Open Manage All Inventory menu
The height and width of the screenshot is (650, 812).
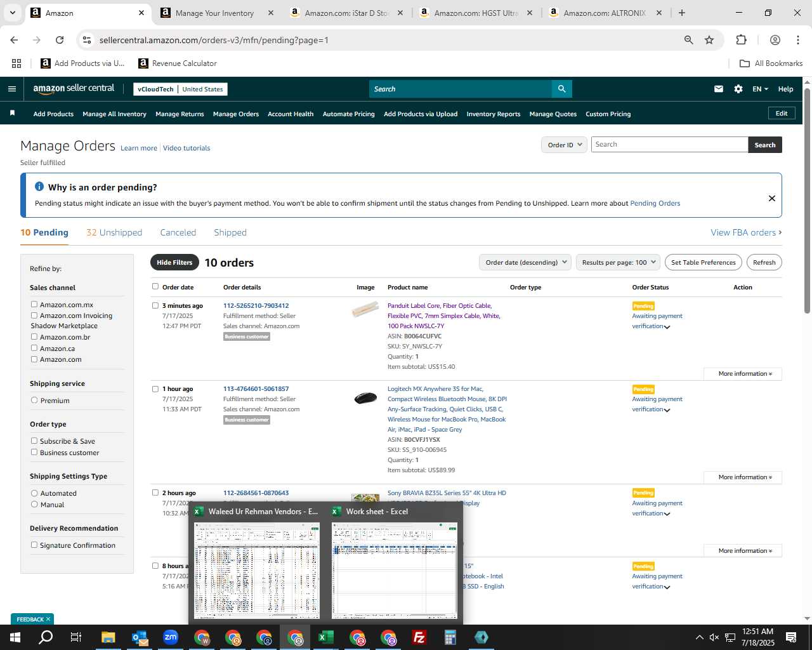(x=114, y=114)
